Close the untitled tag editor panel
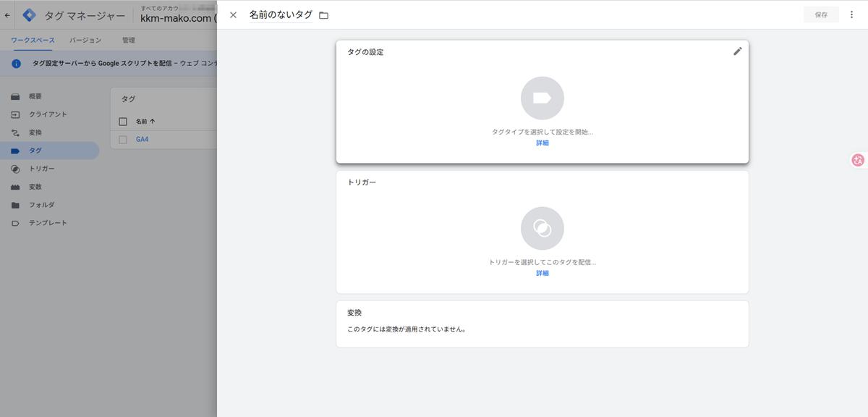The image size is (868, 417). click(x=233, y=14)
